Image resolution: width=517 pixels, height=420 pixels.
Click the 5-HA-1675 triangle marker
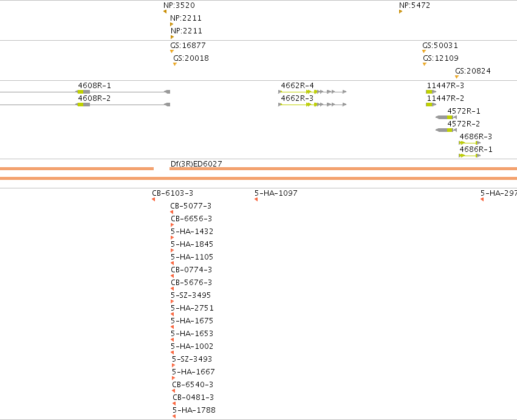coord(172,327)
